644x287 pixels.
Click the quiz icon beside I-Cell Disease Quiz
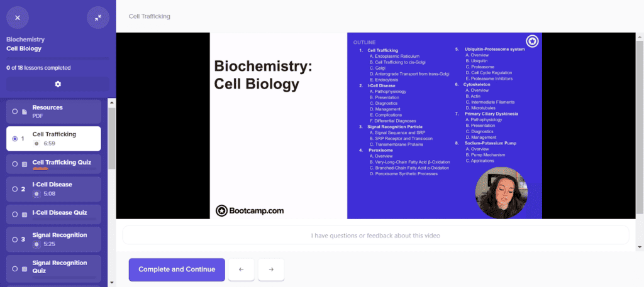(x=25, y=214)
